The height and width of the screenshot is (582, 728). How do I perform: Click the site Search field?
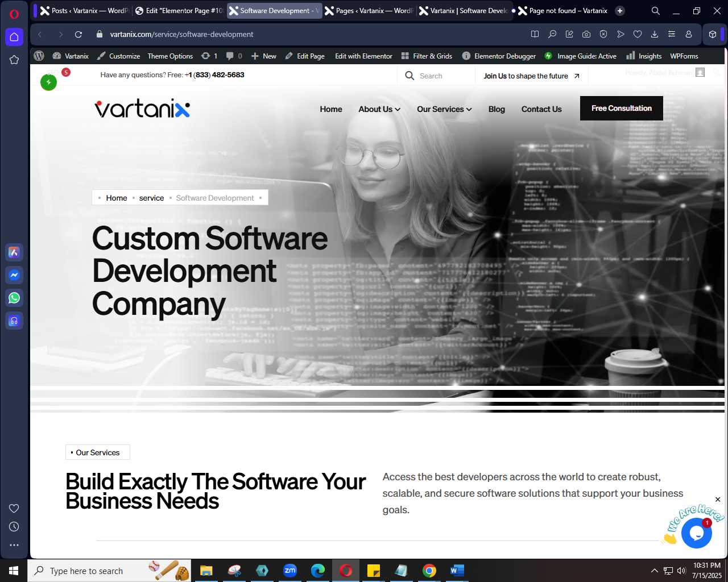click(x=436, y=76)
